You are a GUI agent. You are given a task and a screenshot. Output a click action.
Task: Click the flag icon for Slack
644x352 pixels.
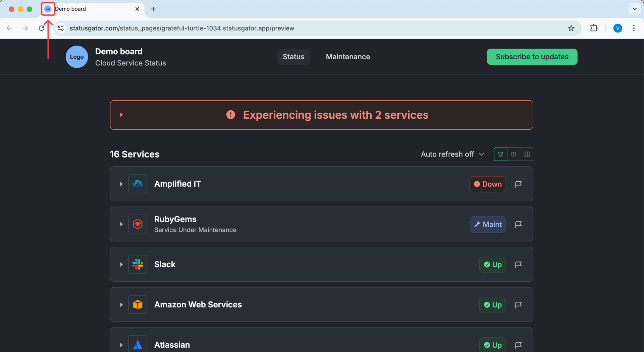click(x=518, y=265)
